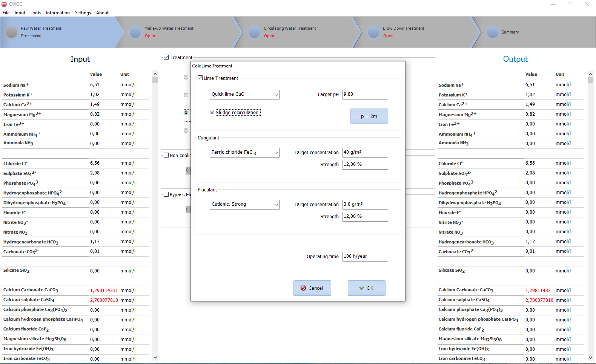
Task: Uncheck the Lime Treatment checkbox
Action: (200, 78)
